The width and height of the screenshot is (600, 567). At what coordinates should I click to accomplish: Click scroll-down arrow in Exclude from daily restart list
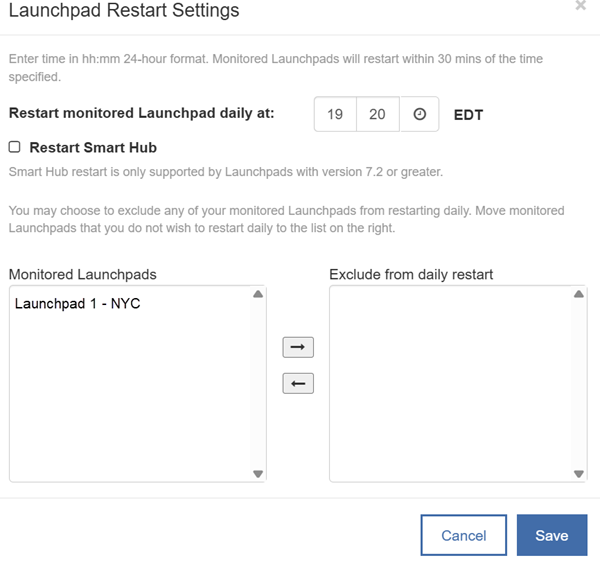(578, 473)
